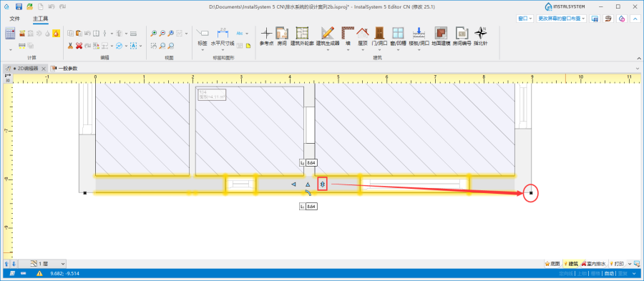Open the 文件 file menu
Image resolution: width=644 pixels, height=281 pixels.
coord(15,19)
